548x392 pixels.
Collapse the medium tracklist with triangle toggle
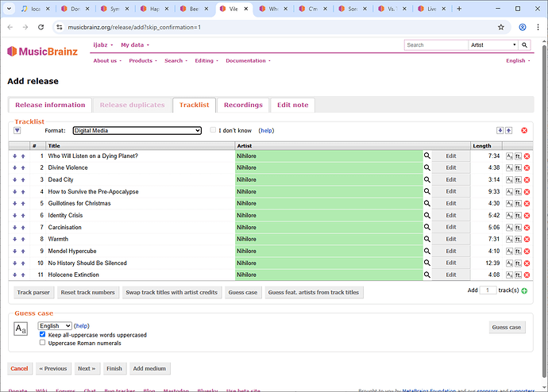click(x=17, y=130)
